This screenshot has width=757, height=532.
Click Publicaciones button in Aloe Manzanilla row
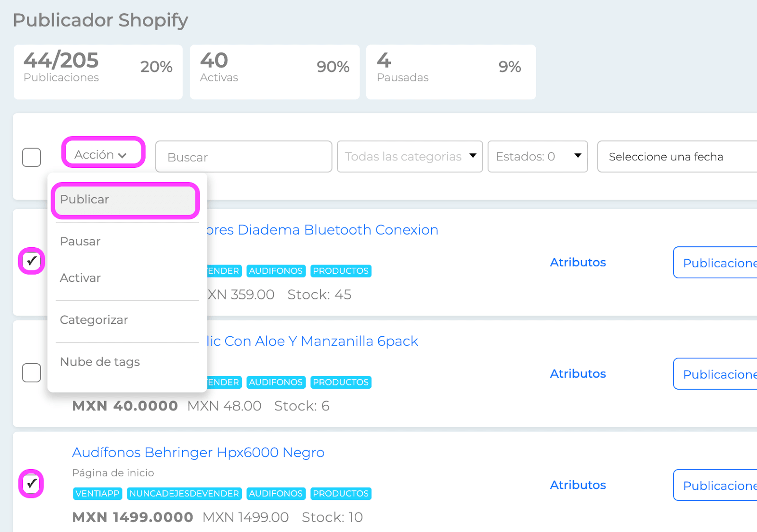point(715,374)
